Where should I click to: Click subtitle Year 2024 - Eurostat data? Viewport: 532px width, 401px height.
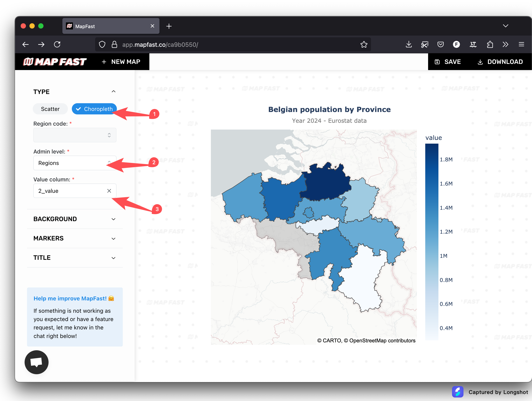pyautogui.click(x=329, y=121)
